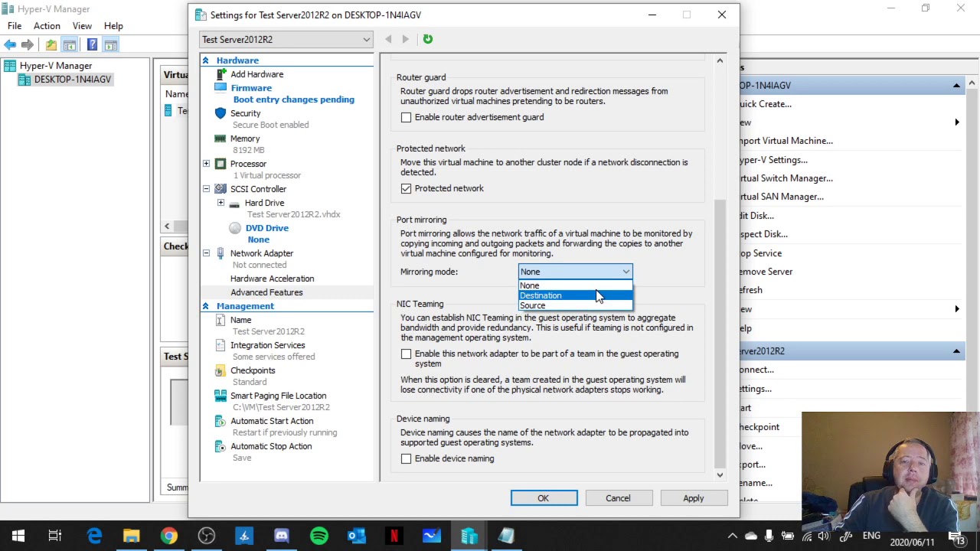
Task: Open the Action menu
Action: pos(47,26)
